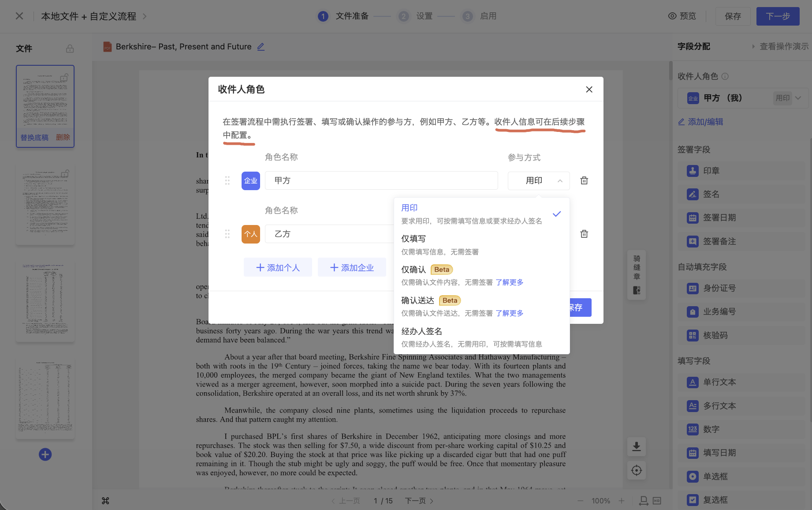Click 替换底稿 on the first thumbnail
The height and width of the screenshot is (510, 812).
[34, 138]
